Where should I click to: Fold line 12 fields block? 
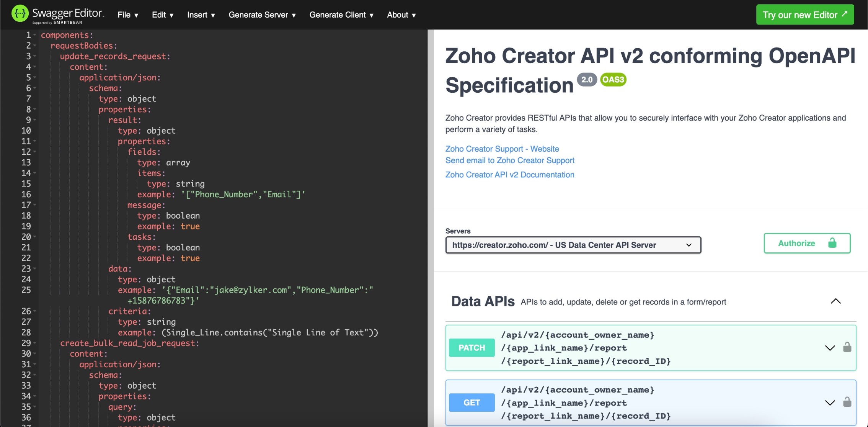[x=35, y=152]
